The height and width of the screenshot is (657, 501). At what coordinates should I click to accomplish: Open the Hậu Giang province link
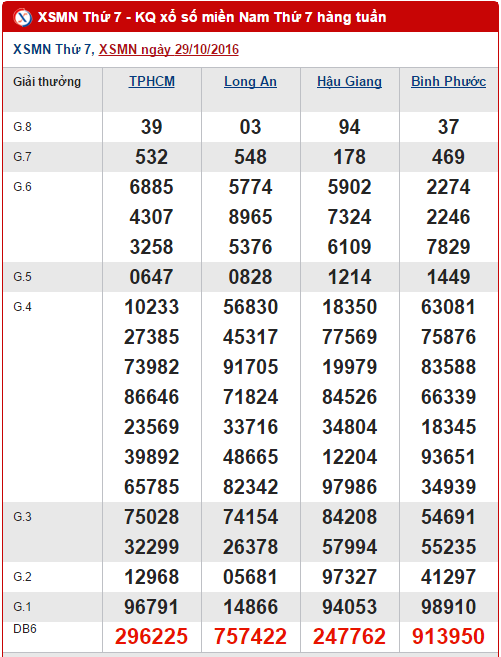click(x=349, y=81)
